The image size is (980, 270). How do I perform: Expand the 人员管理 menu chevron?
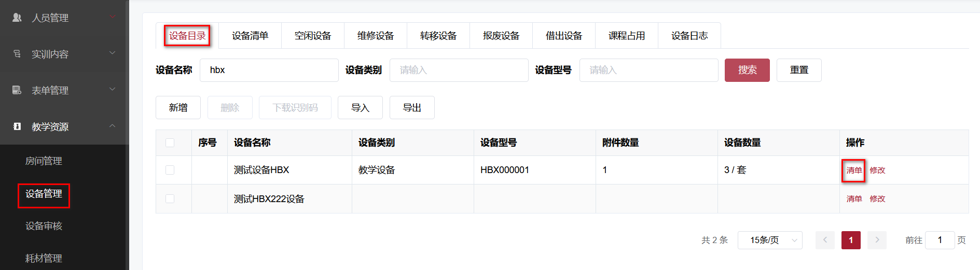[x=113, y=17]
